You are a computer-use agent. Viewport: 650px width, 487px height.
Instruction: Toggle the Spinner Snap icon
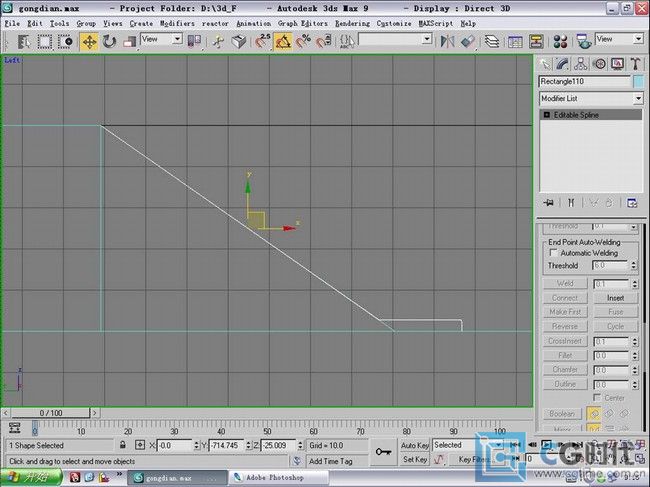[x=324, y=41]
